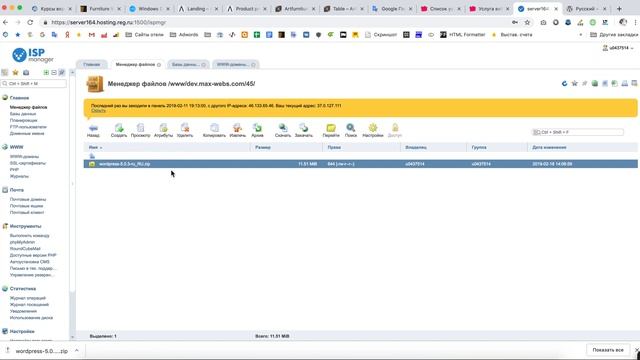Collapse the Инструменты sidebar section
Viewport: 640px width, 360px height.
click(x=25, y=226)
